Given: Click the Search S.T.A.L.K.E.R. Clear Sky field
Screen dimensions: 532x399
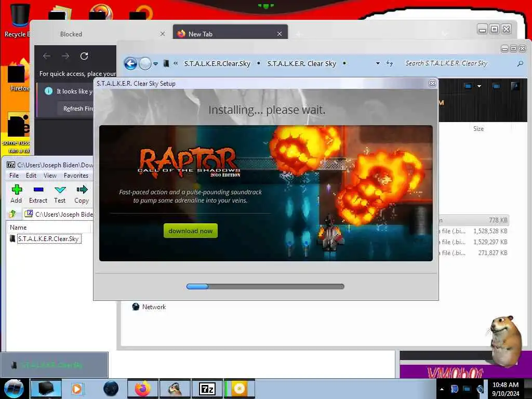Looking at the screenshot, I should [458, 63].
